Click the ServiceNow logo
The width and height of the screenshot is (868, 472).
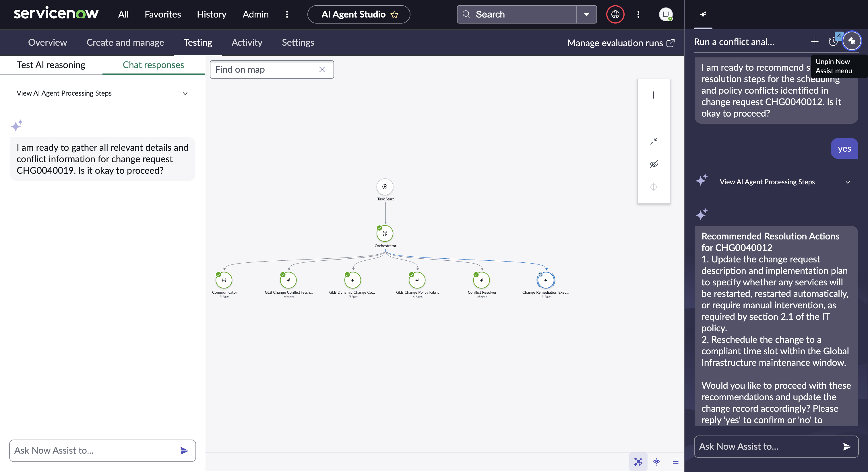(x=56, y=13)
